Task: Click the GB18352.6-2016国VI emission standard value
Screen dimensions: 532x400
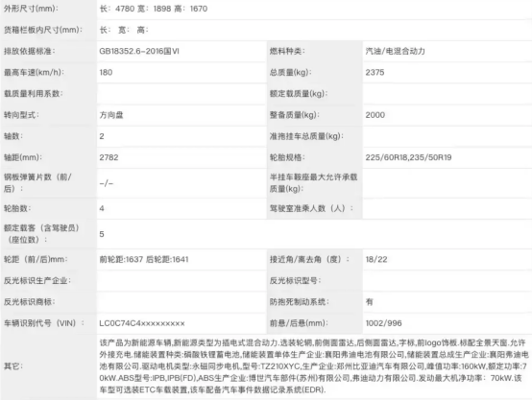Action: [x=139, y=51]
